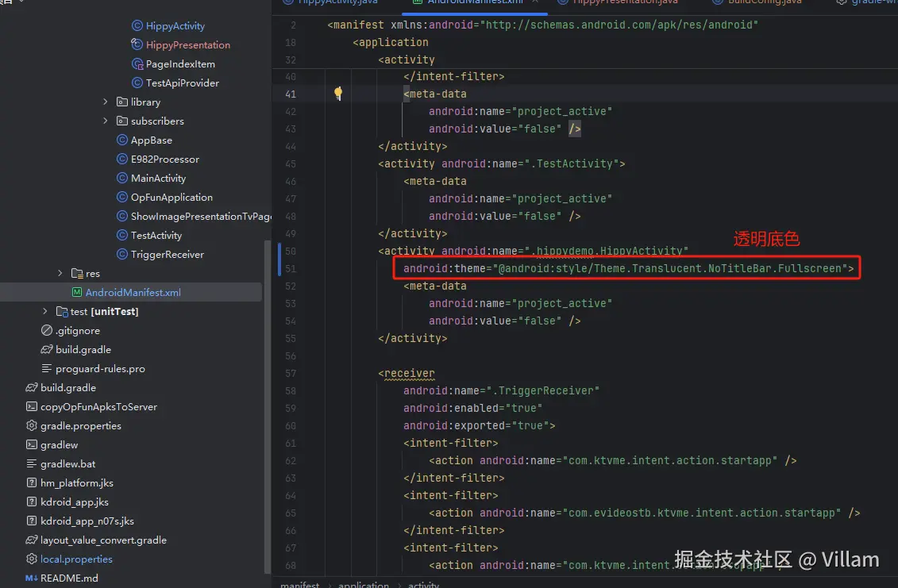Click the AndroidManifest.xml file icon in tree
This screenshot has height=588, width=898.
point(77,292)
